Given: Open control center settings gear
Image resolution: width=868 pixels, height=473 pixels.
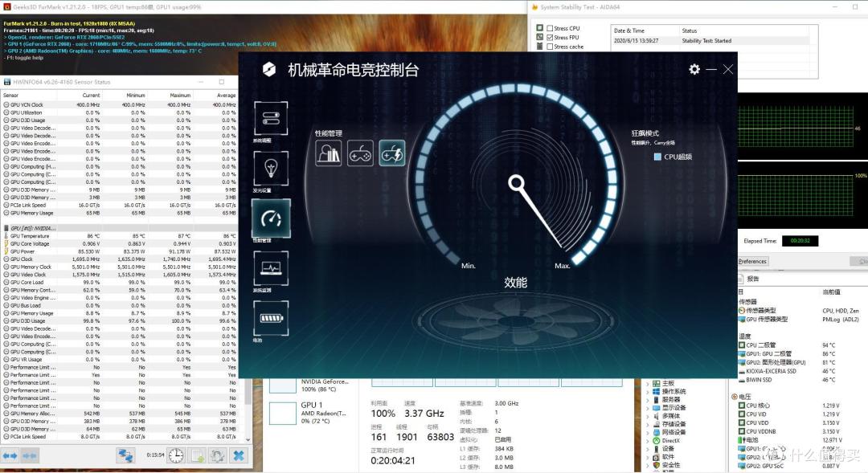Looking at the screenshot, I should [x=694, y=69].
